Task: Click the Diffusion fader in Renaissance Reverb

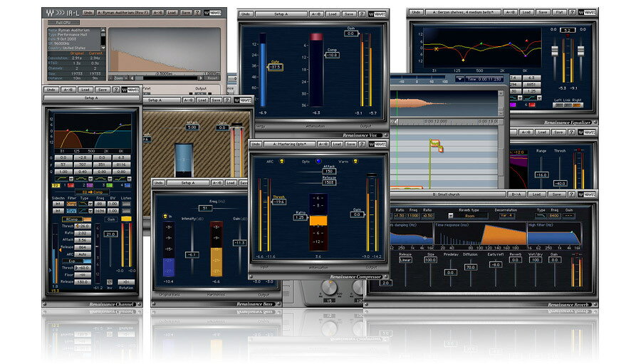Action: [471, 267]
